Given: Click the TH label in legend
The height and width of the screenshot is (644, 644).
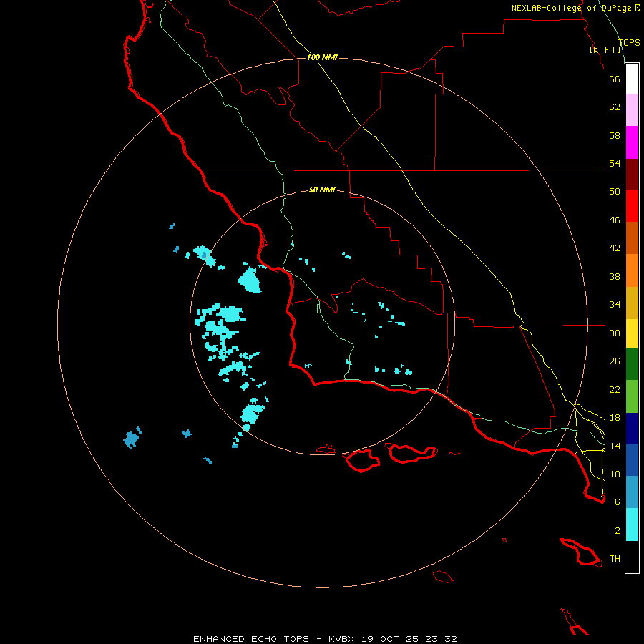Looking at the screenshot, I should [x=615, y=558].
